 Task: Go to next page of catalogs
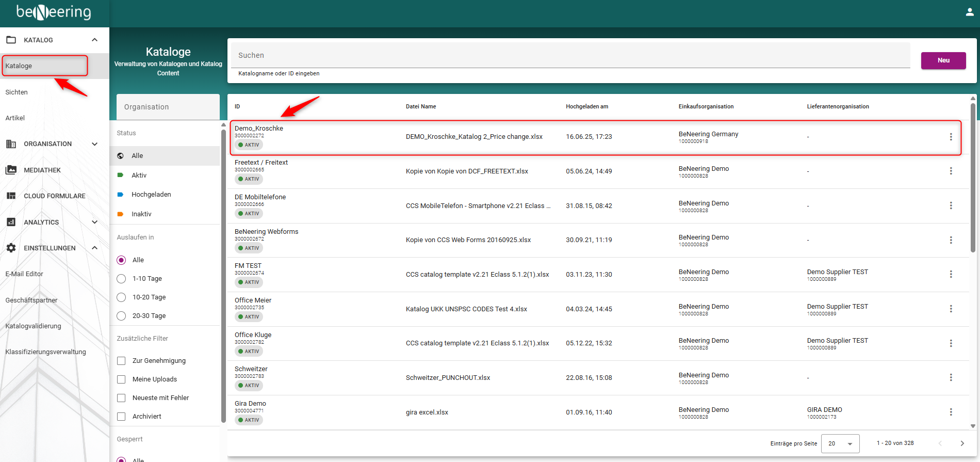[962, 443]
